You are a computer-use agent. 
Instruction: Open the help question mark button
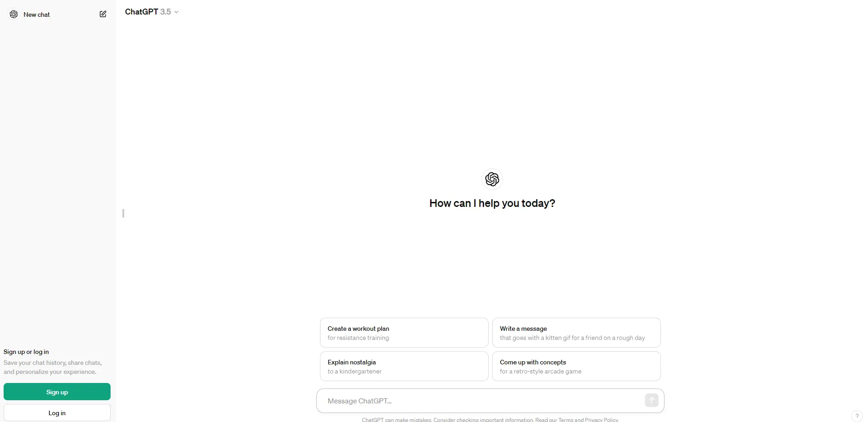pyautogui.click(x=857, y=416)
